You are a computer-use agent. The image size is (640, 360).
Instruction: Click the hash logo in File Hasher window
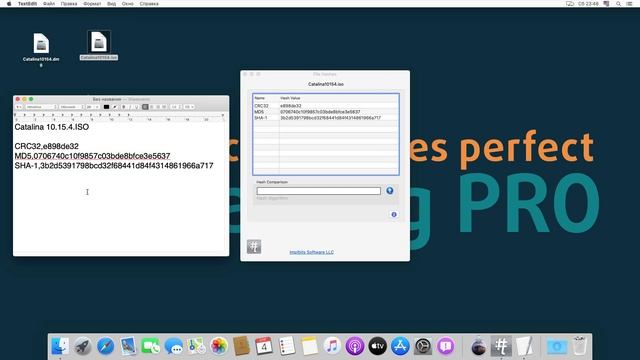pos(254,247)
